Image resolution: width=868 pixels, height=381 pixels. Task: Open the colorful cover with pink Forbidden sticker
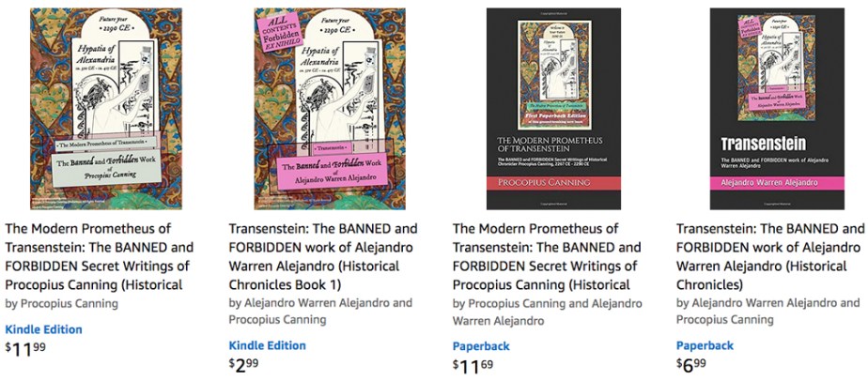(330, 108)
